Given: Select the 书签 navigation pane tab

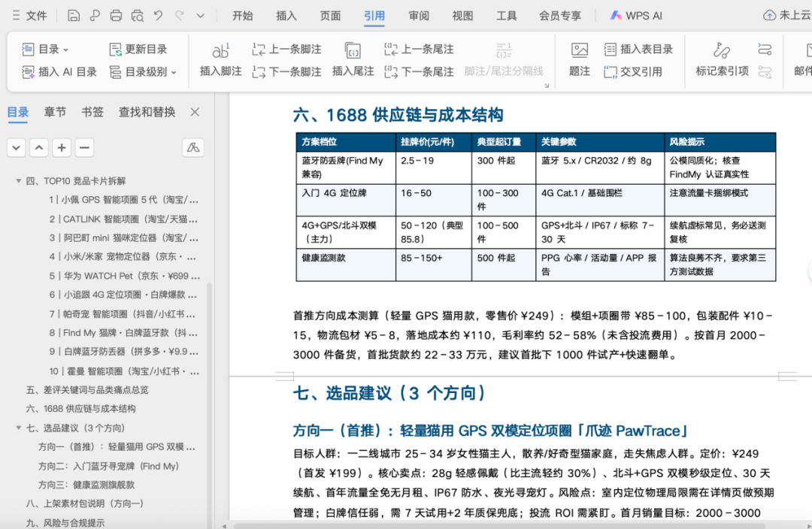Looking at the screenshot, I should pyautogui.click(x=92, y=112).
